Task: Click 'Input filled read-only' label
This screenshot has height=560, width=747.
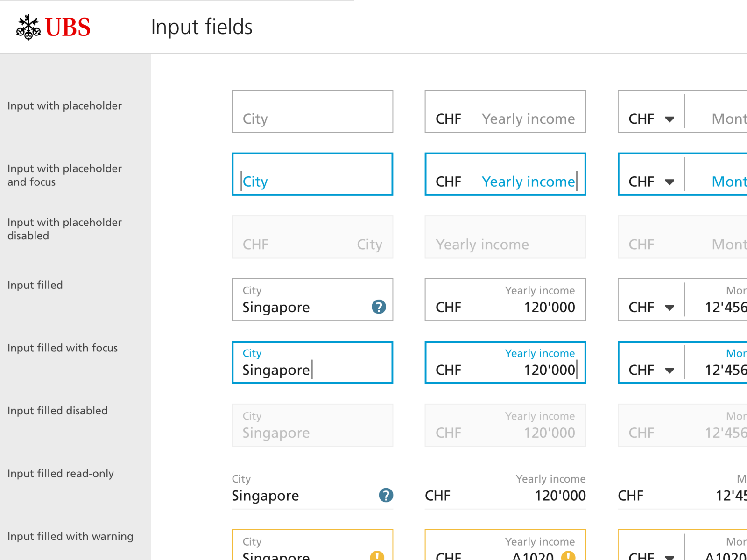Action: pyautogui.click(x=61, y=474)
